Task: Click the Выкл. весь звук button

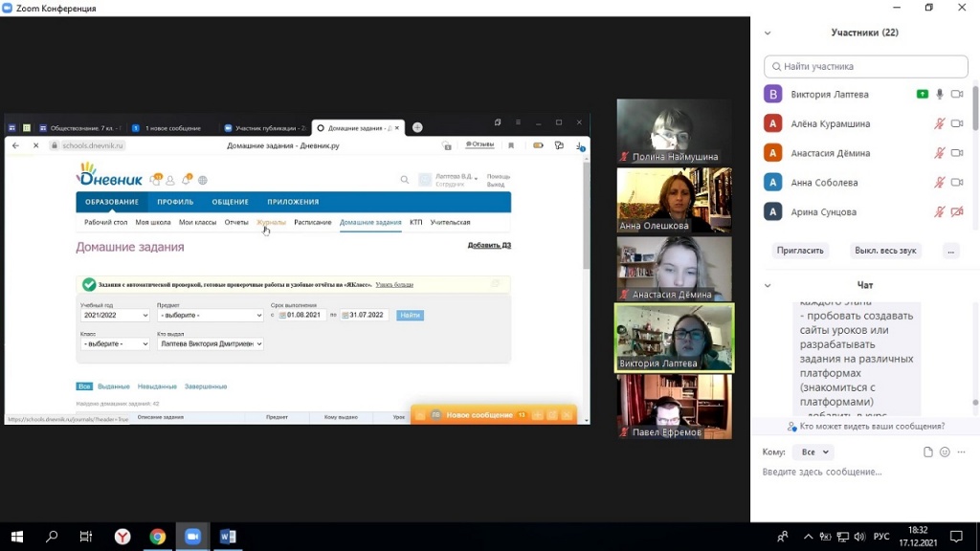Action: pyautogui.click(x=885, y=251)
